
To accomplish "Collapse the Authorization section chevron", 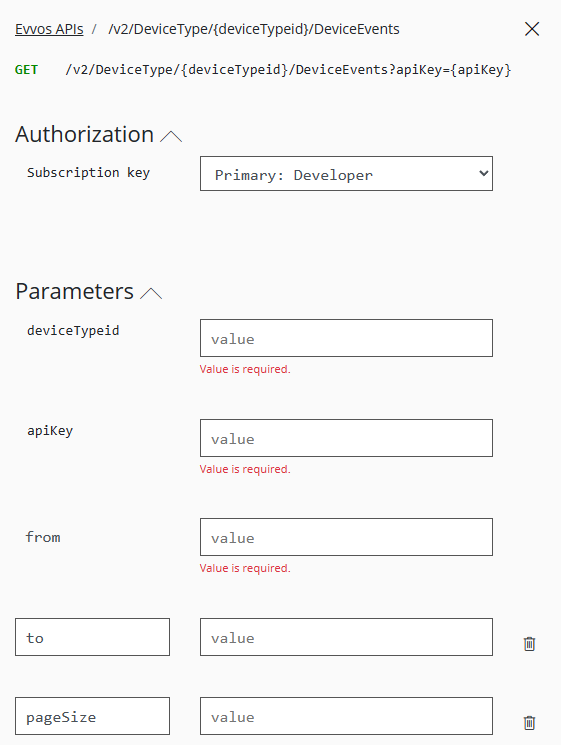I will pos(171,137).
